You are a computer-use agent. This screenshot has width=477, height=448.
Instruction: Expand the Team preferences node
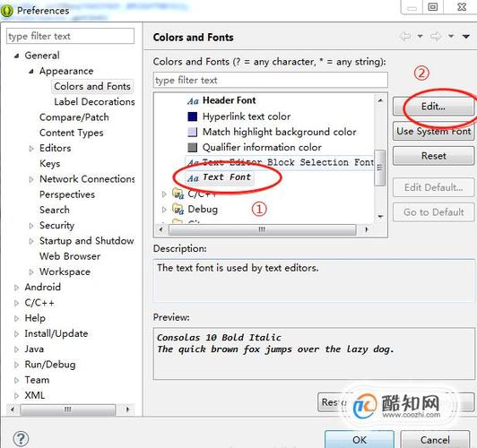[16, 380]
